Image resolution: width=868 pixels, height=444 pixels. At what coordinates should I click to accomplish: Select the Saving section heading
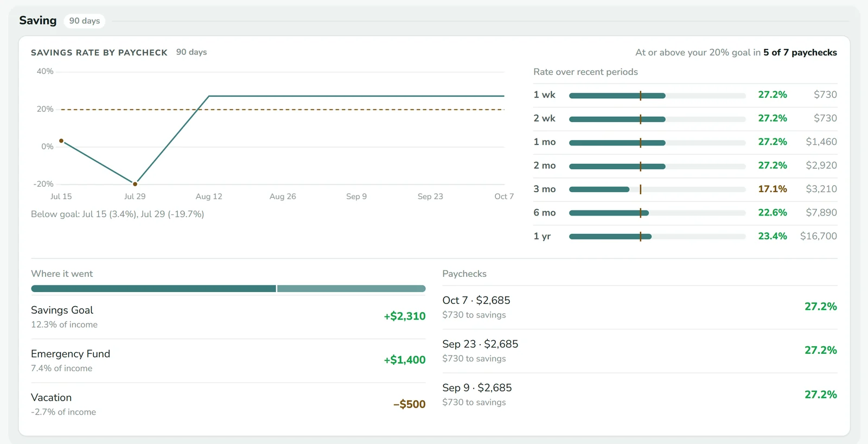click(38, 21)
